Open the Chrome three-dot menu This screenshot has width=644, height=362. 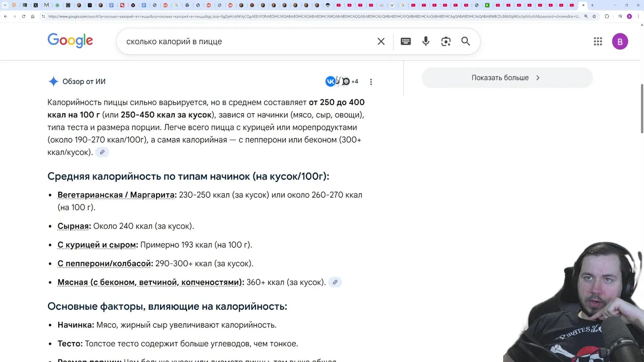[638, 16]
